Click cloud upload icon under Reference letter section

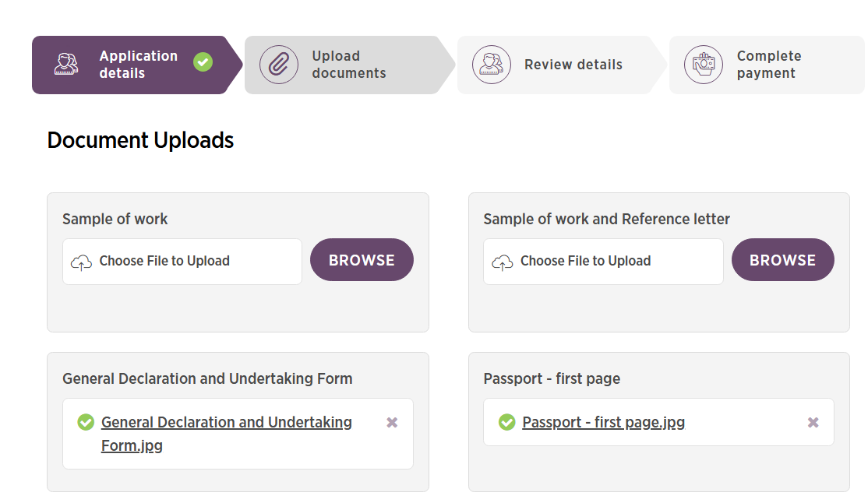[502, 262]
